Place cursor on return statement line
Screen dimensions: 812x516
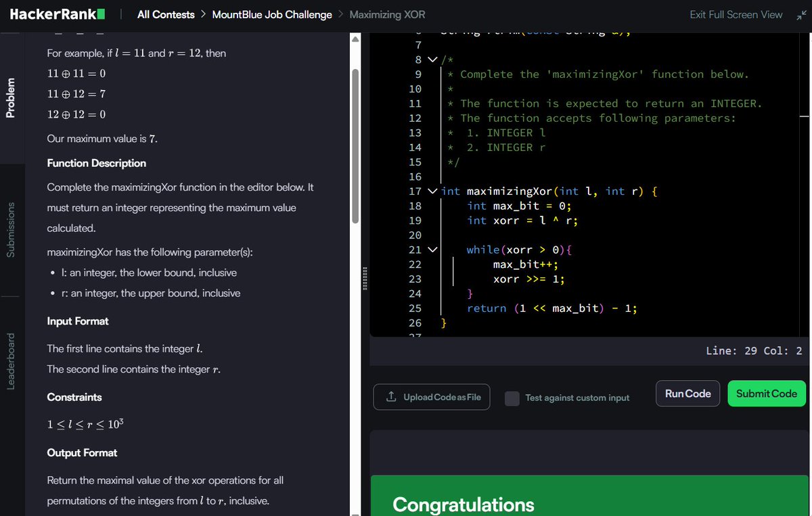[x=552, y=308]
